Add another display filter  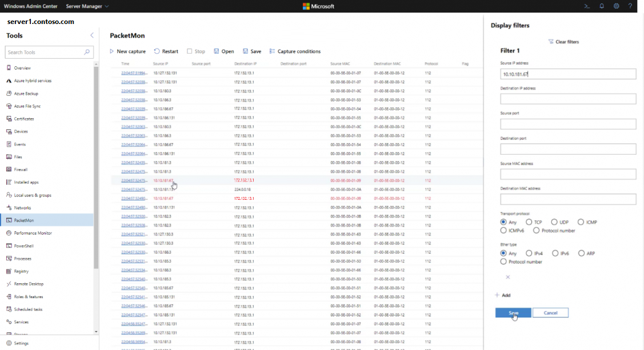tap(503, 295)
